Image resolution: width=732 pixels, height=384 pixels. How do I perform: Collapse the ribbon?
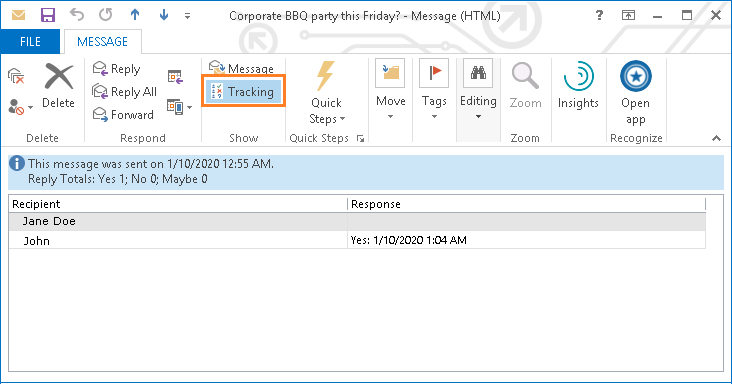coord(716,138)
